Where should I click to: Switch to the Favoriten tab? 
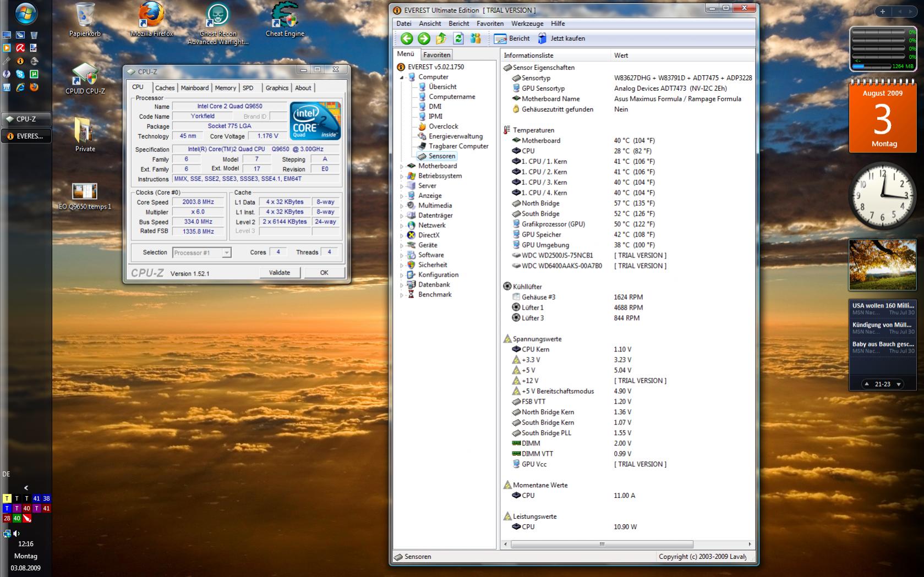click(x=436, y=55)
